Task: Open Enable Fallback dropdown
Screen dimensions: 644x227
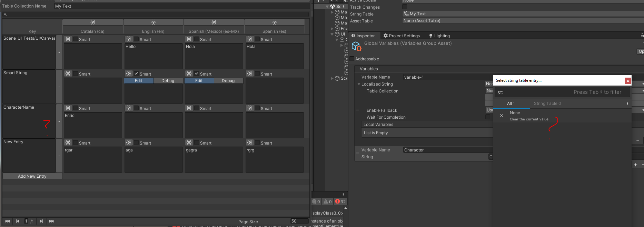Action: (489, 110)
